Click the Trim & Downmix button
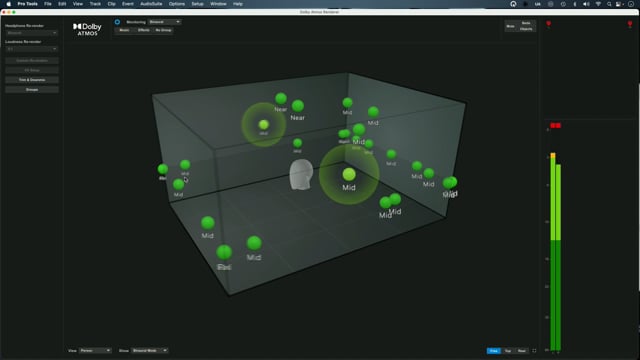 [32, 80]
